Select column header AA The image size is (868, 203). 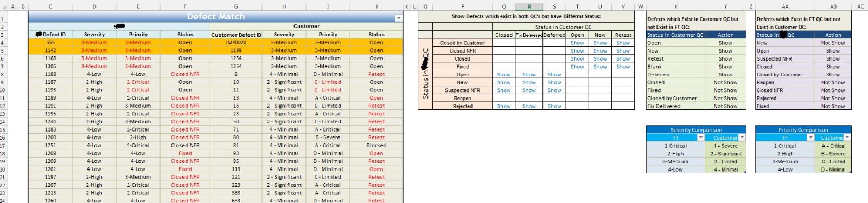(x=785, y=6)
